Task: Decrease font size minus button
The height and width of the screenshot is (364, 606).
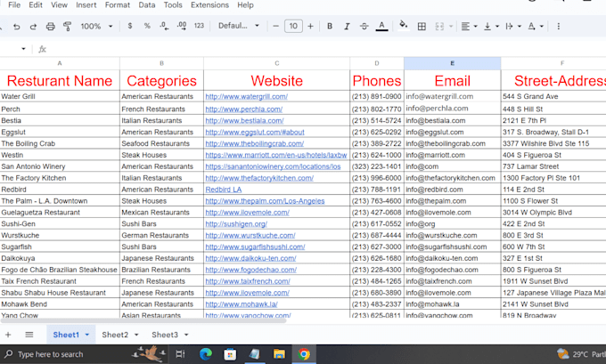Action: [275, 26]
